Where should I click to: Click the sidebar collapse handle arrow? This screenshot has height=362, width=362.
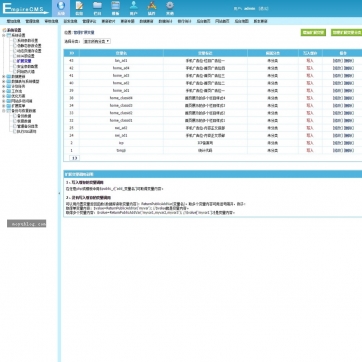point(59,193)
